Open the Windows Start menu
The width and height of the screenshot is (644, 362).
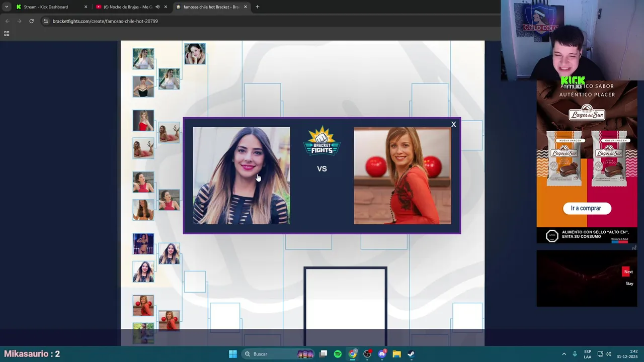(233, 354)
